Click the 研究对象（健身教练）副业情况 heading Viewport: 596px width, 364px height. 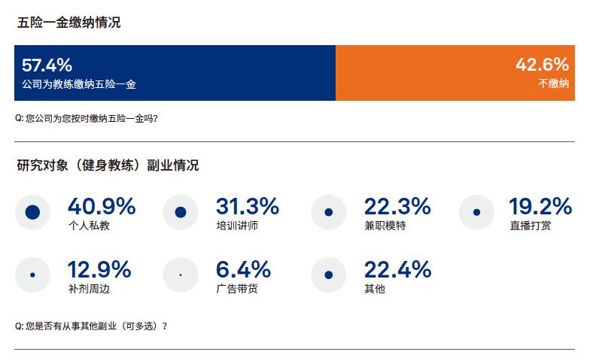pos(108,165)
